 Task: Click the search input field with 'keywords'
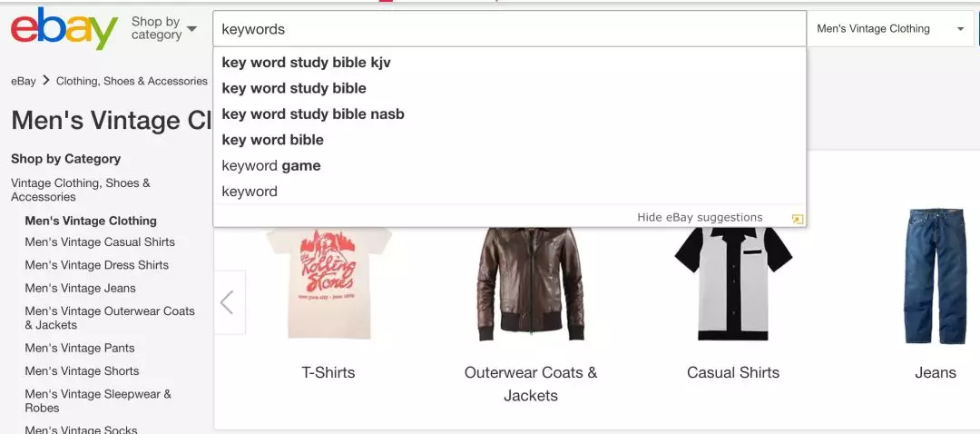[x=509, y=29]
